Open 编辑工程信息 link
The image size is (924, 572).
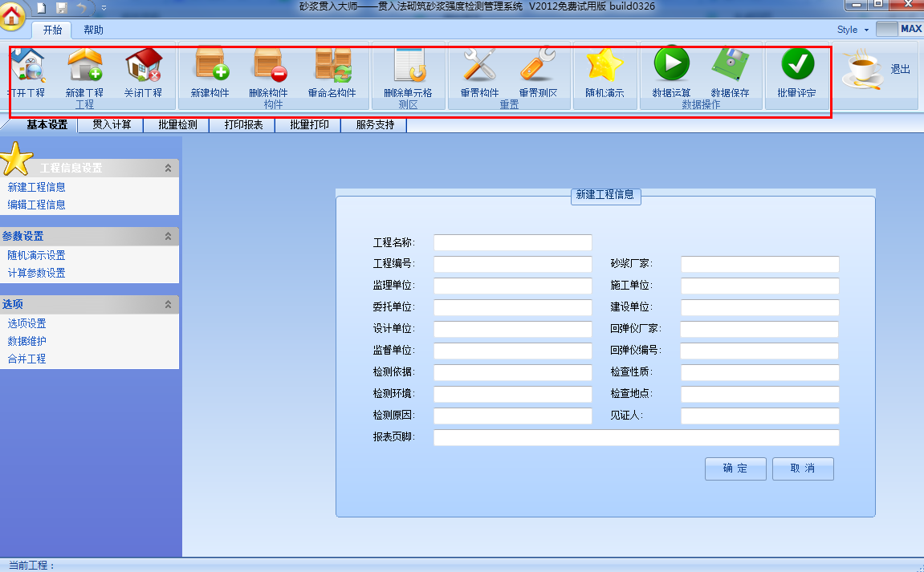coord(37,205)
